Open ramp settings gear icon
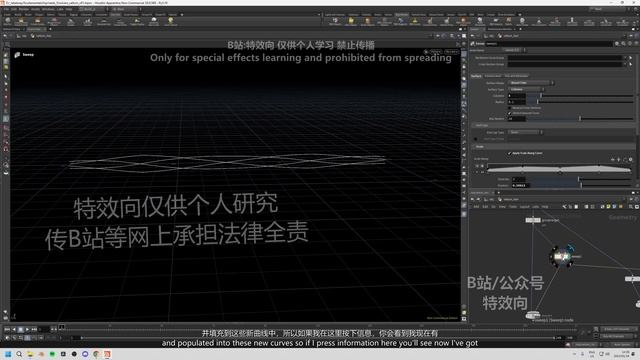The image size is (640, 360). (630, 160)
